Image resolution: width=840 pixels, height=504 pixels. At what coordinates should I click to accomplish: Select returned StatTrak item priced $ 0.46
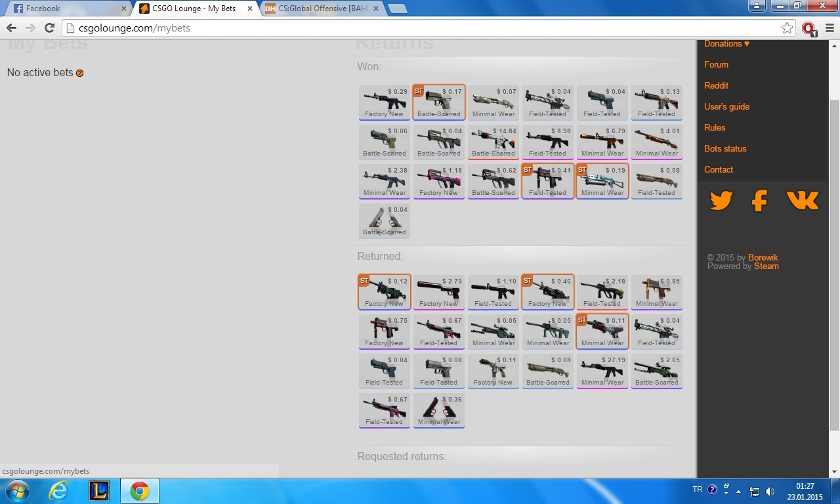(548, 292)
